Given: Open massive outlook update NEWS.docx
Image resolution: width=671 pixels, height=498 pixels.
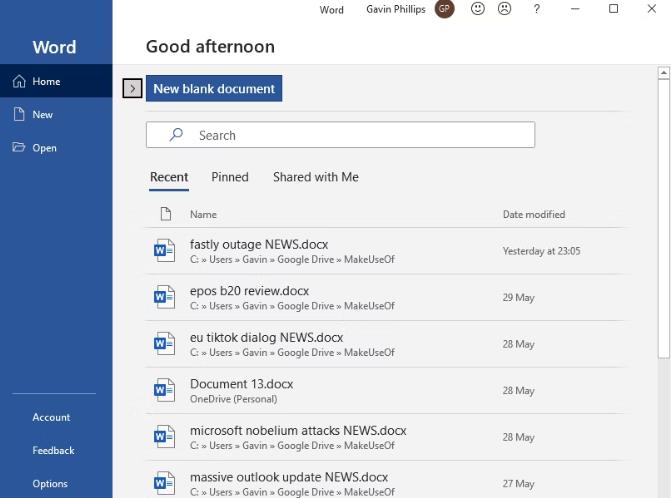Looking at the screenshot, I should pos(385,480).
